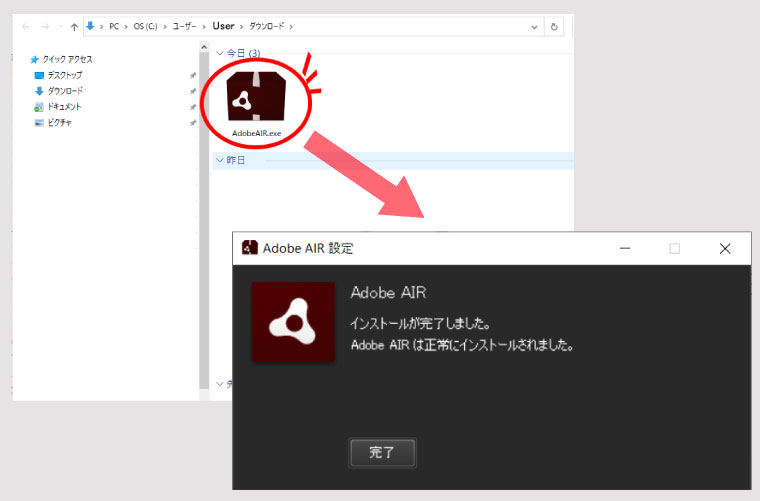This screenshot has height=501, width=760.
Task: Open the ピクチャ folder in sidebar
Action: click(59, 122)
